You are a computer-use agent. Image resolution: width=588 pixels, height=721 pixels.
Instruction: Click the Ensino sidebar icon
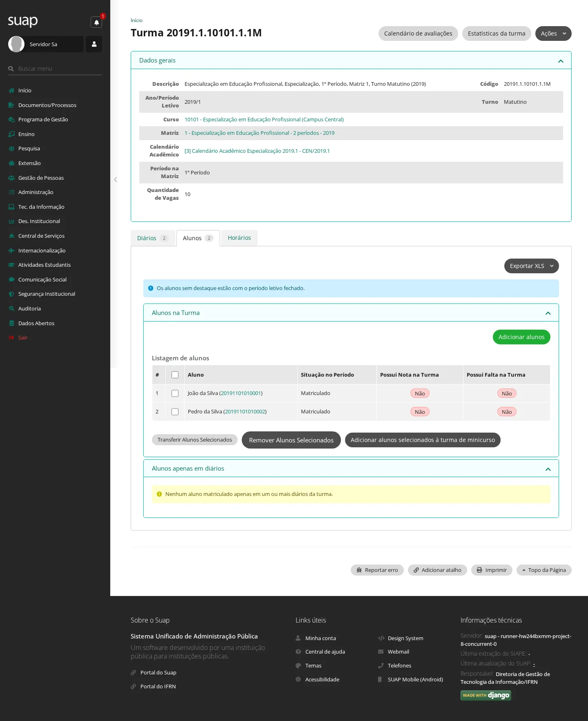[11, 134]
